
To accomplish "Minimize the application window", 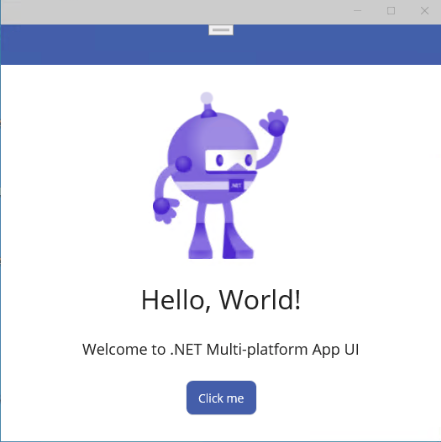I will (358, 11).
